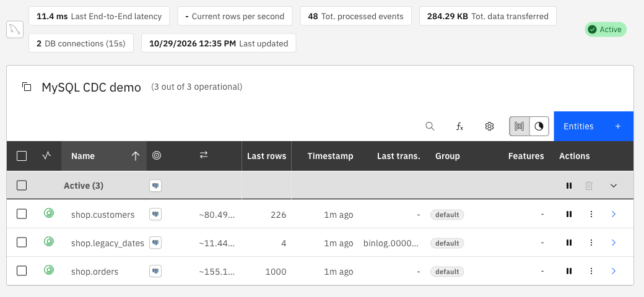Click the Actions column header
644x297 pixels.
(574, 156)
